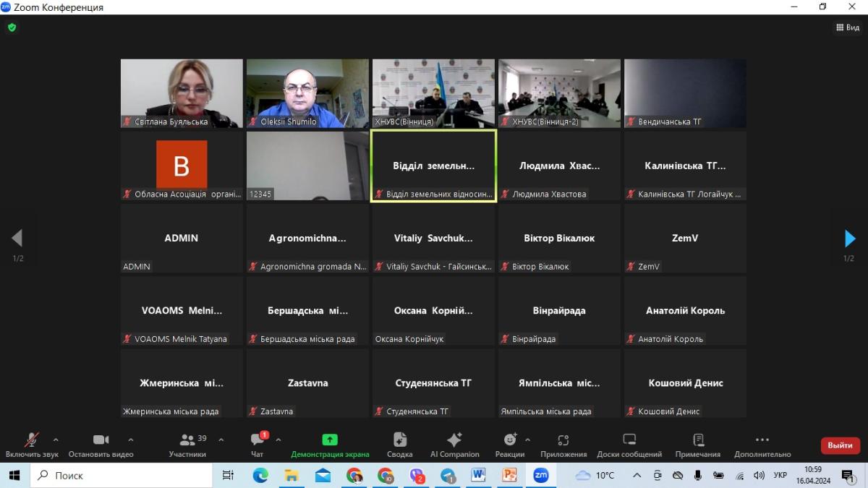The height and width of the screenshot is (488, 868).
Task: Expand reactions options chevron
Action: click(x=527, y=440)
